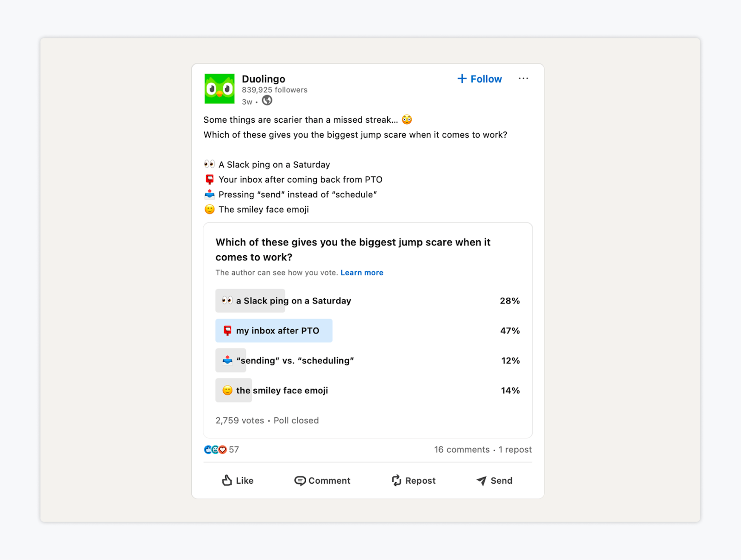Click the Comment speech-bubble icon

(x=301, y=481)
